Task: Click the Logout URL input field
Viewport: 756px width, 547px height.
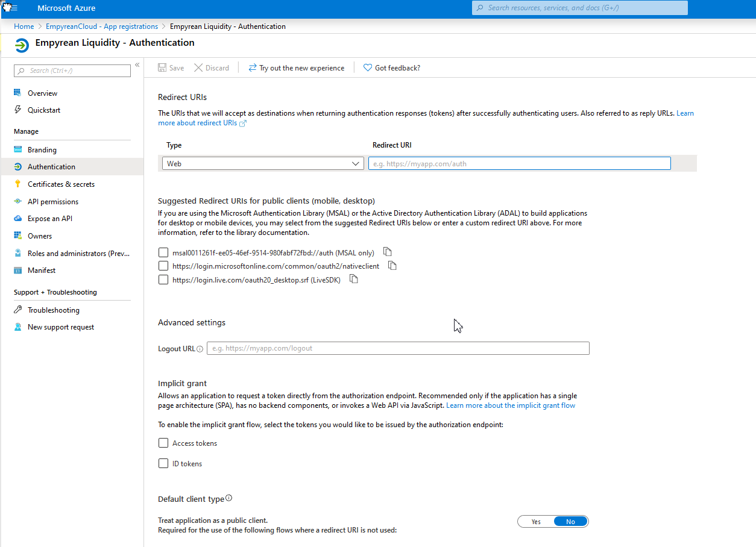Action: click(398, 348)
